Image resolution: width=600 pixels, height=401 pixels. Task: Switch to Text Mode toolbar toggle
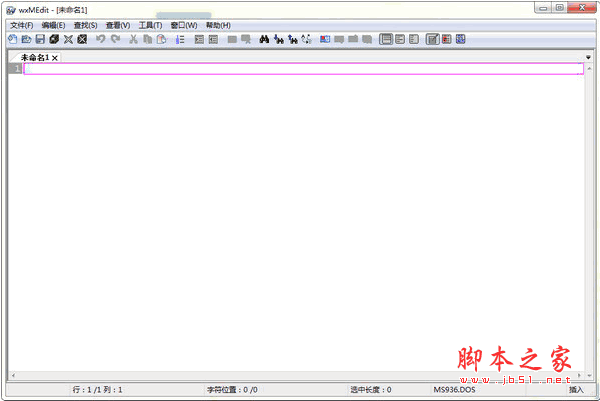[432, 39]
